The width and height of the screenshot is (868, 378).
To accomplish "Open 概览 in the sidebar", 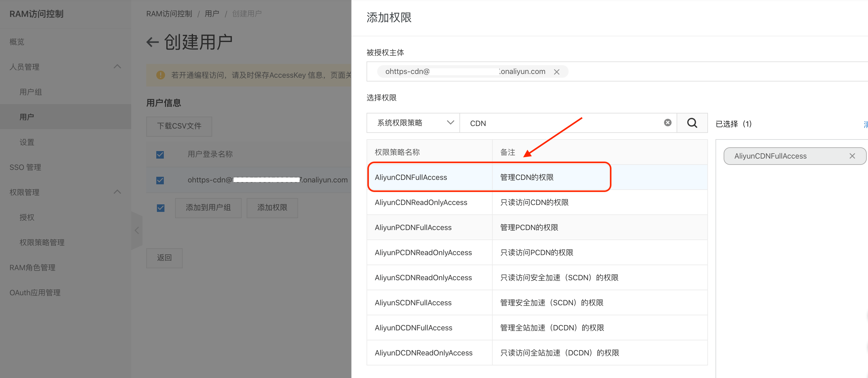I will 17,42.
